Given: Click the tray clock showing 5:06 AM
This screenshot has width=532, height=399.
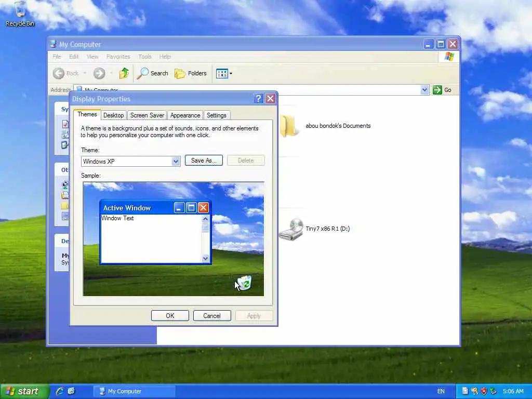Looking at the screenshot, I should point(513,391).
